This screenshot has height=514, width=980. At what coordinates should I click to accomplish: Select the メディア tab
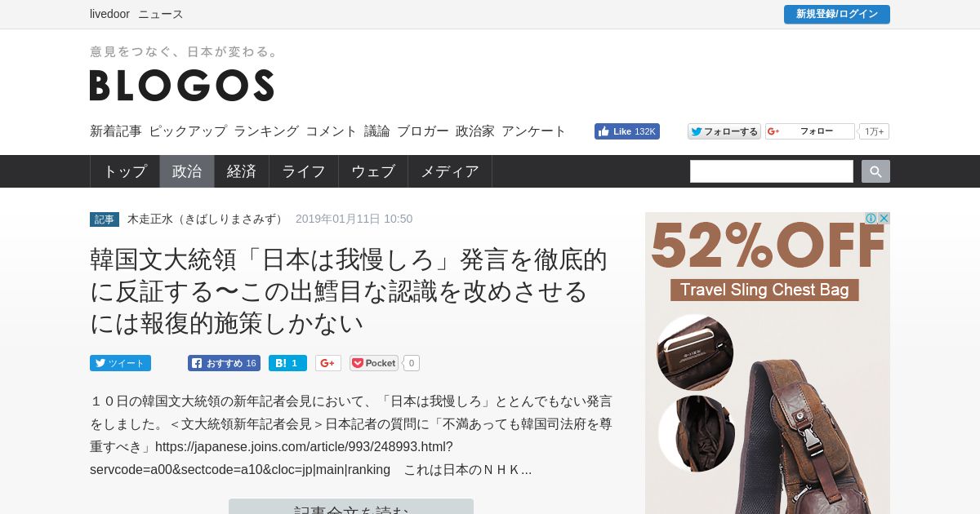click(x=450, y=171)
